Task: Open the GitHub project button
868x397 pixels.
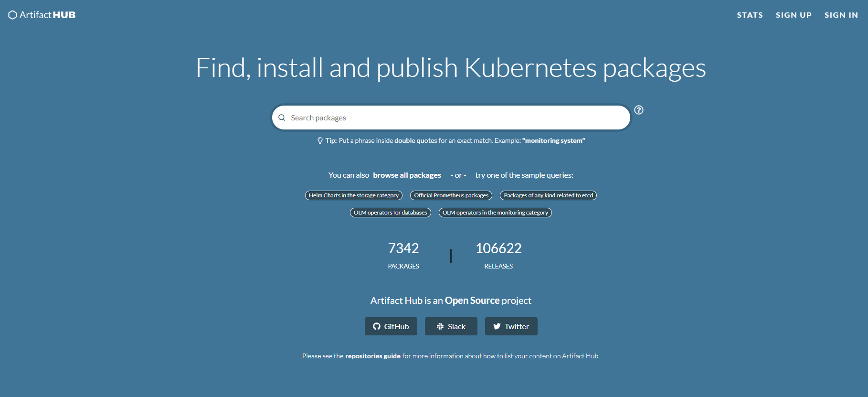Action: pyautogui.click(x=391, y=326)
